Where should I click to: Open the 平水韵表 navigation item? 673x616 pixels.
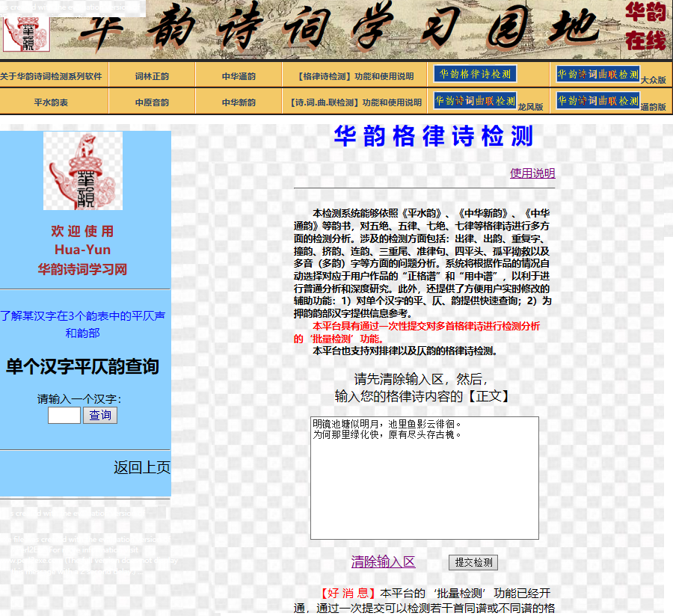51,102
